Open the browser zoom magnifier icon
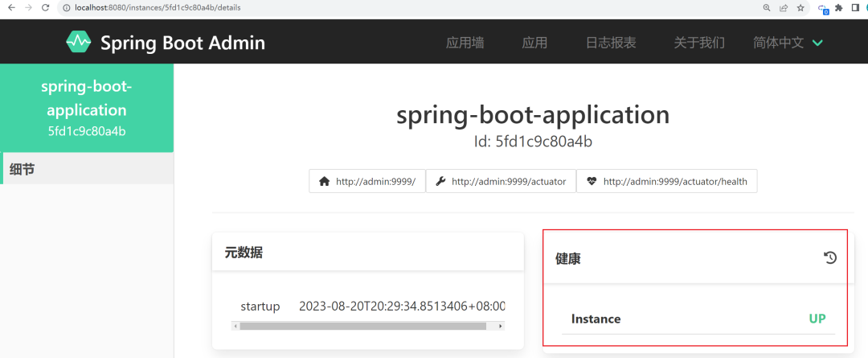 pos(767,8)
